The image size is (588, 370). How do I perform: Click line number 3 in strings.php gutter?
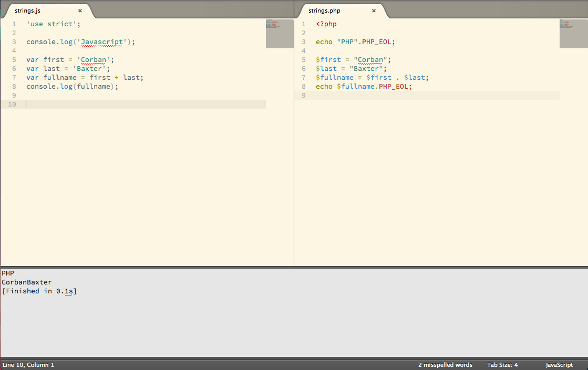pyautogui.click(x=303, y=42)
